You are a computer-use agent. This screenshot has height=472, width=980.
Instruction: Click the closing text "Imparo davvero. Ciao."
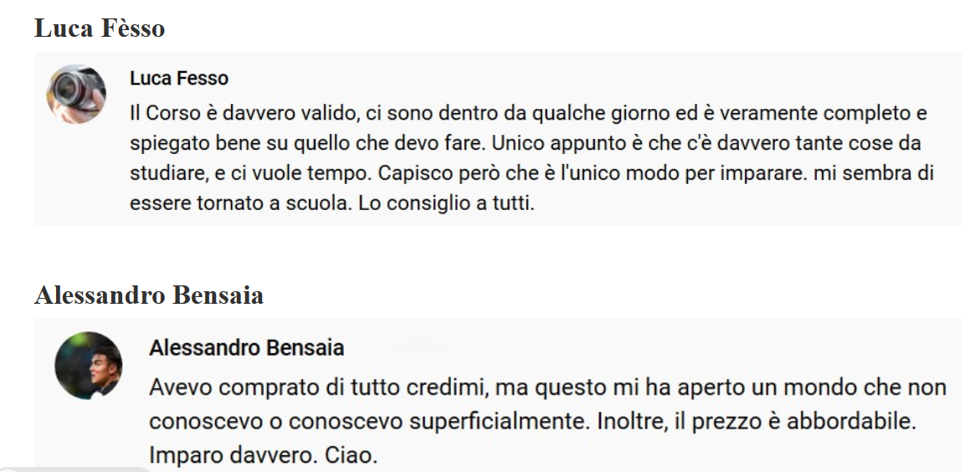(x=263, y=455)
